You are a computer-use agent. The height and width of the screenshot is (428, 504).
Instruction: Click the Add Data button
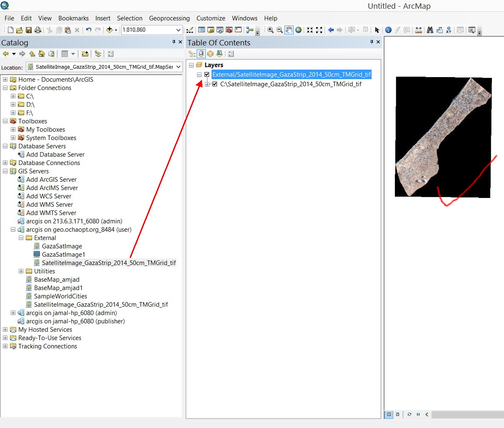(110, 30)
